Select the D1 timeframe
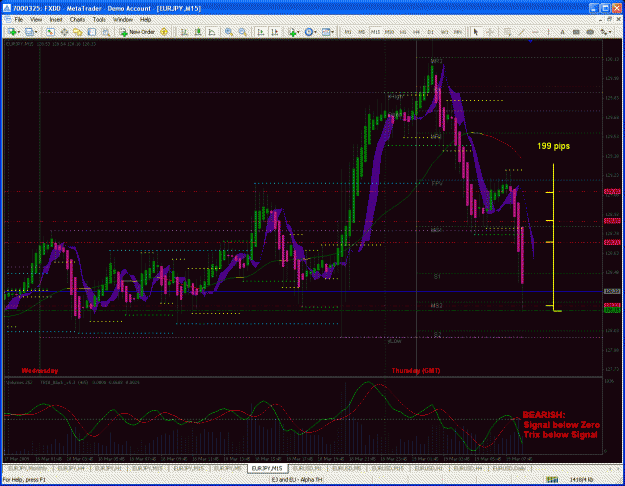This screenshot has width=625, height=486. (430, 32)
